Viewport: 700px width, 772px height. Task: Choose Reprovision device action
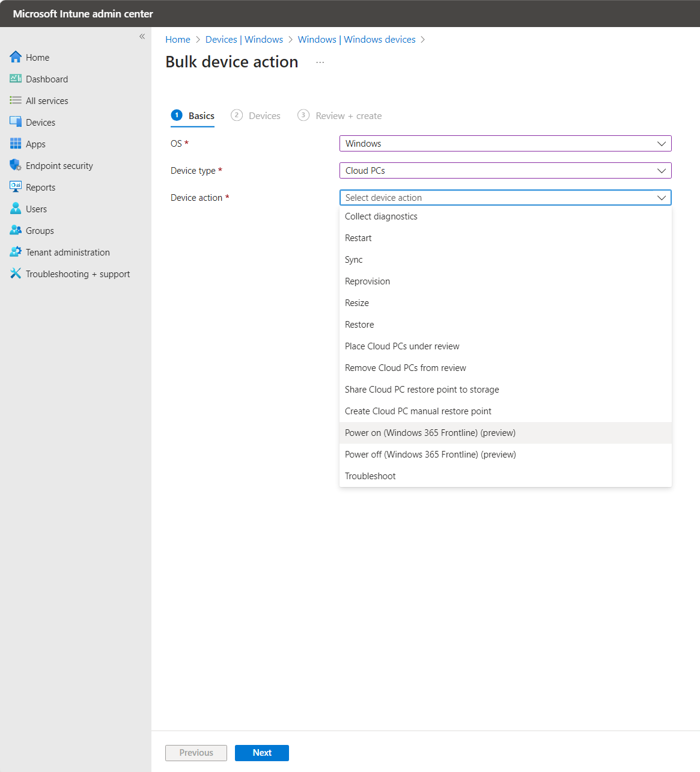tap(505, 281)
